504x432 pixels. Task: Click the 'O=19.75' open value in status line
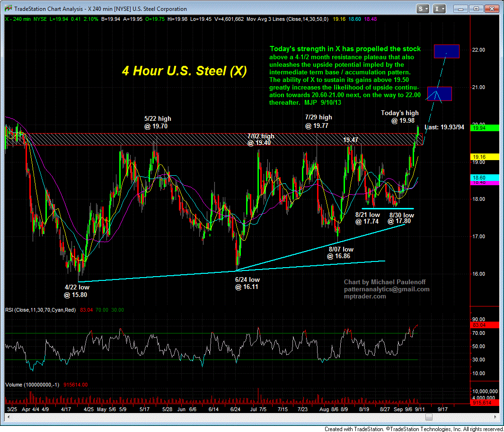pos(155,19)
